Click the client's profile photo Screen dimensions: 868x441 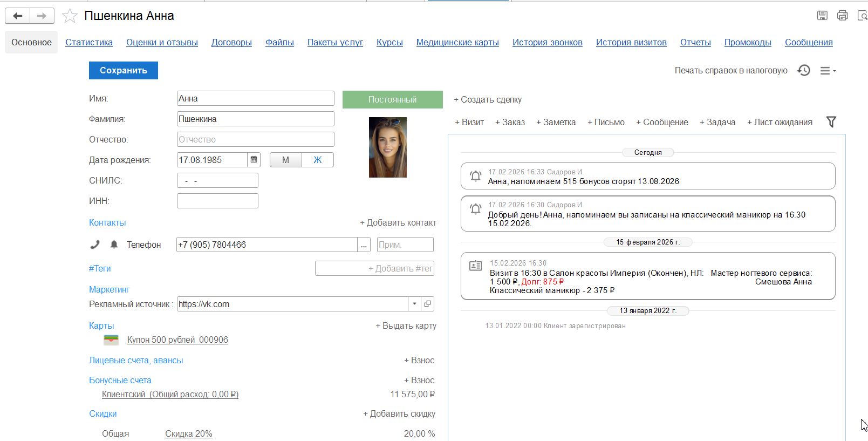387,147
